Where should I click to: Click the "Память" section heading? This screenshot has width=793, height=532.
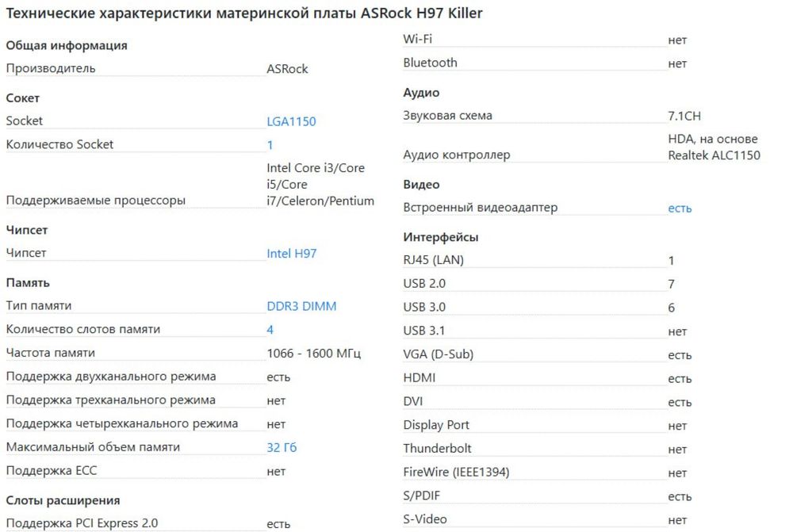pos(28,283)
